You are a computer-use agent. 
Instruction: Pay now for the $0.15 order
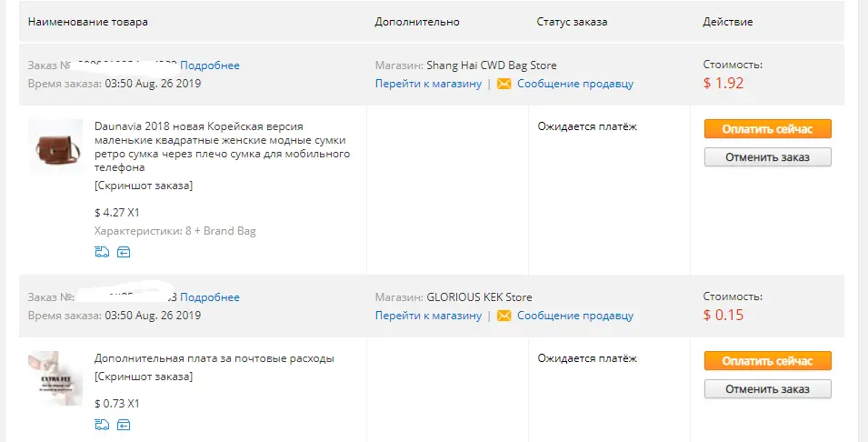[x=767, y=361]
